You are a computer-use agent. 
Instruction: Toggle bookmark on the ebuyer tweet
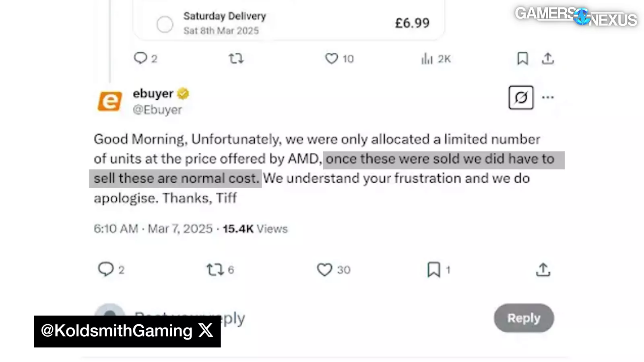433,269
